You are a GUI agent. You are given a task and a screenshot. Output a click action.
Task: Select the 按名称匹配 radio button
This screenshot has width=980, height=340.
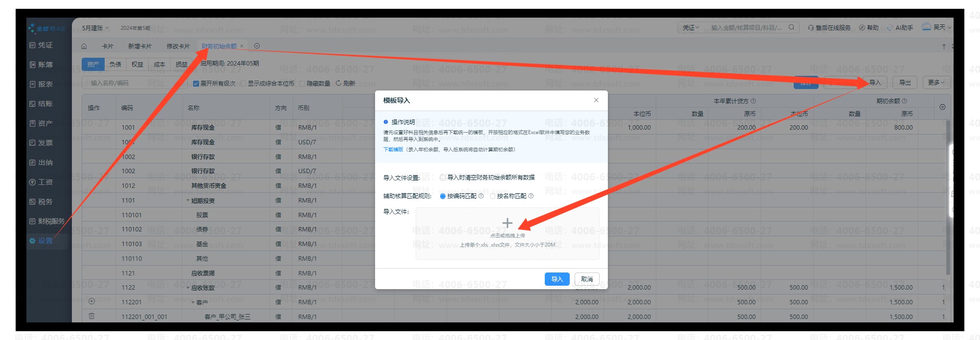(x=492, y=196)
